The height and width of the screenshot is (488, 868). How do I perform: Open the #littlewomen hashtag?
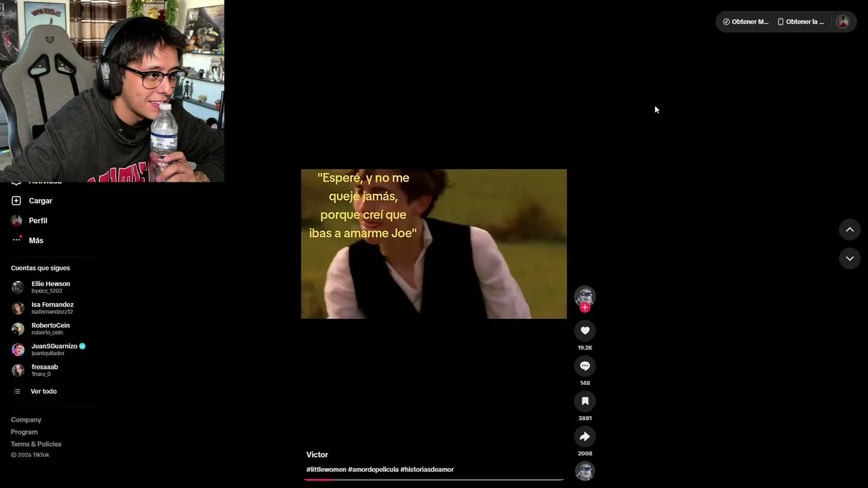[x=326, y=470]
